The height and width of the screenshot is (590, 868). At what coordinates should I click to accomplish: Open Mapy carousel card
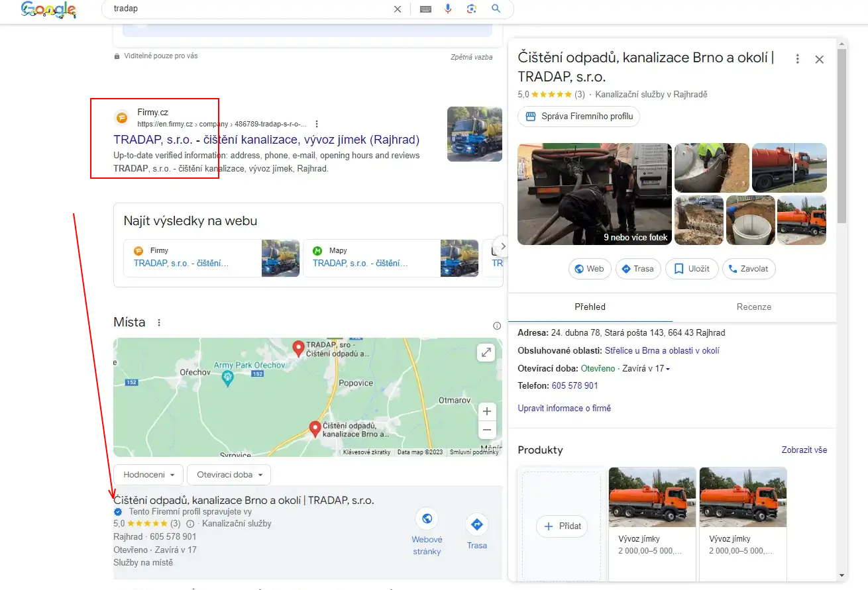click(x=390, y=258)
